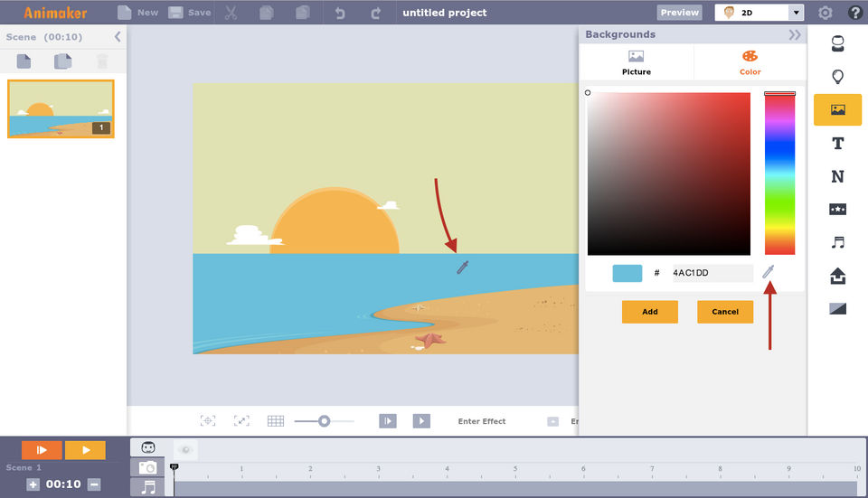
Task: Add a new blank scene
Action: [24, 61]
